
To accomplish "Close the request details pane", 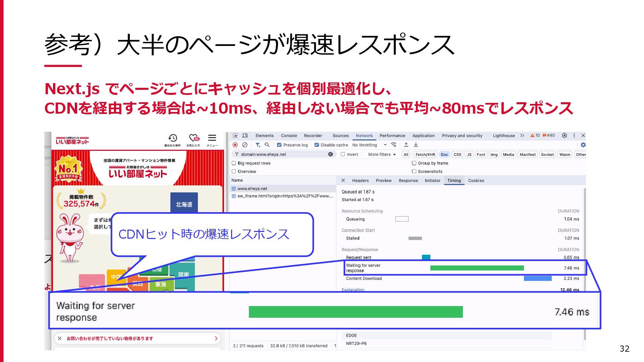I will tap(343, 180).
